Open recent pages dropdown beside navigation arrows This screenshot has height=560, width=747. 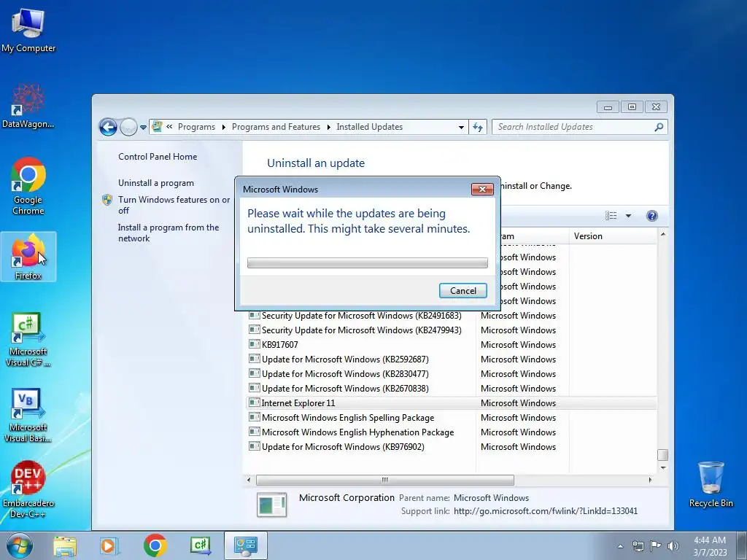coord(144,128)
